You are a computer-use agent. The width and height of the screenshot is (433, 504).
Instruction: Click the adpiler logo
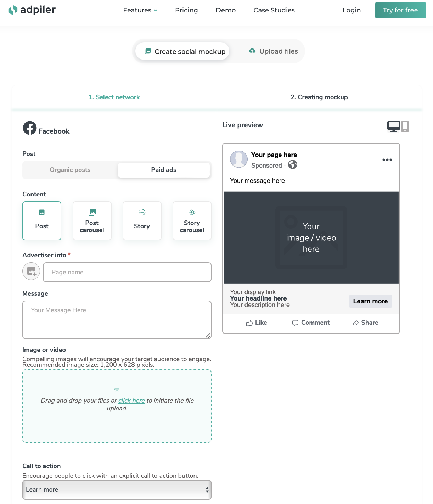tap(32, 10)
